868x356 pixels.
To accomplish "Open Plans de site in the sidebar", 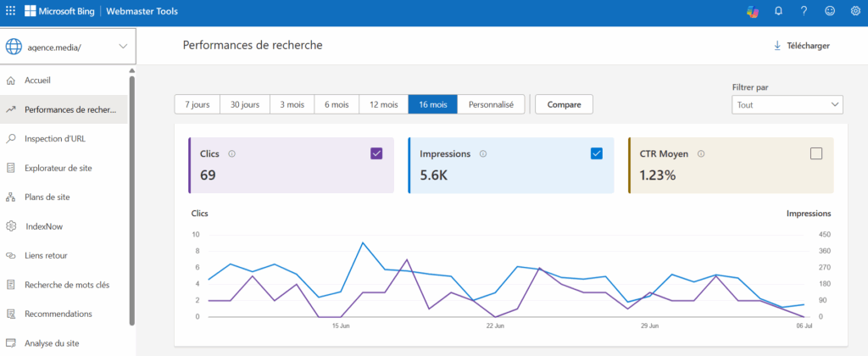I will tap(64, 197).
